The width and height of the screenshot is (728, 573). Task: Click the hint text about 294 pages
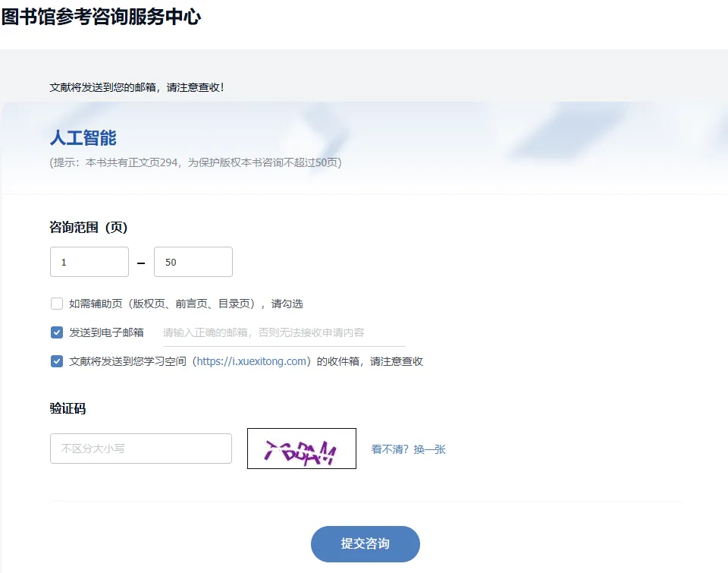(195, 162)
